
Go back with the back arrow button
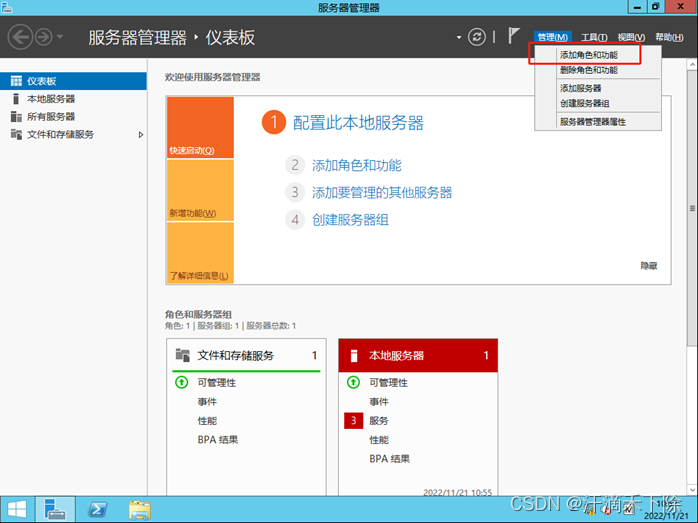point(20,37)
